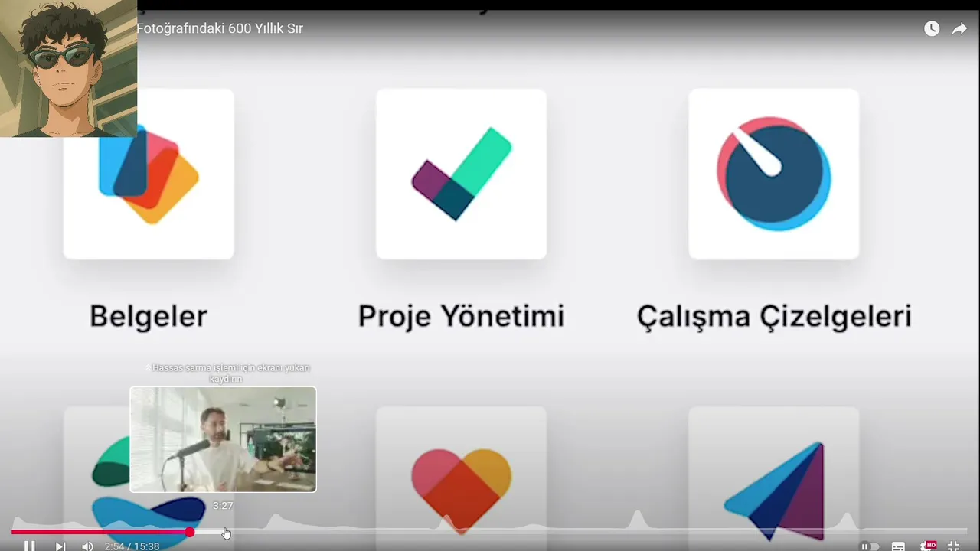
Task: Toggle the autoplay switch
Action: pos(869,546)
